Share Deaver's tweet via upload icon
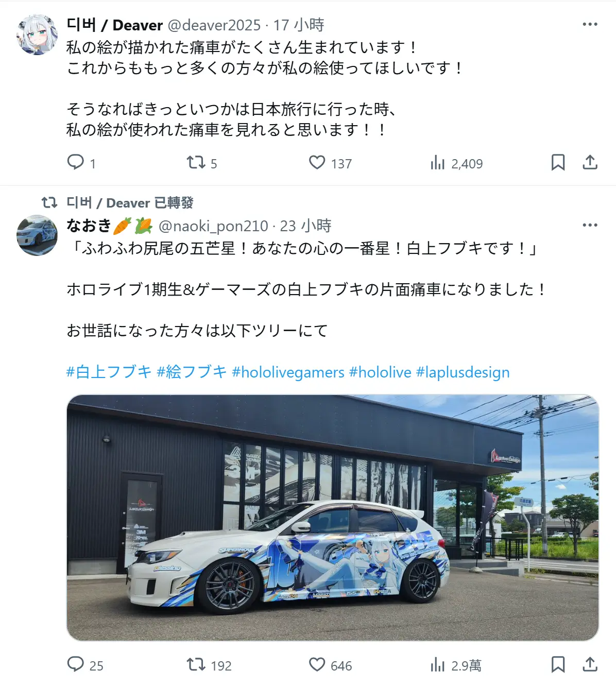The width and height of the screenshot is (616, 687). 590,162
